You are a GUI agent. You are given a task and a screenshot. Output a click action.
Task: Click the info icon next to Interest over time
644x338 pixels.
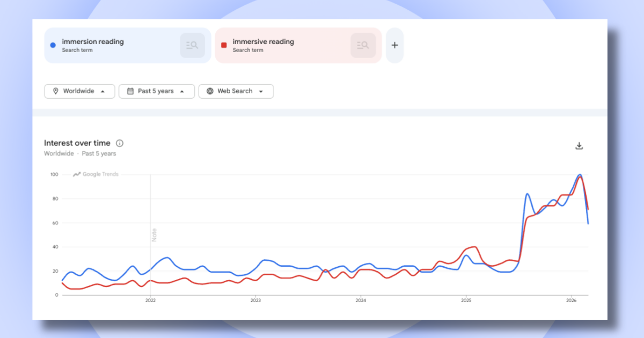(120, 143)
